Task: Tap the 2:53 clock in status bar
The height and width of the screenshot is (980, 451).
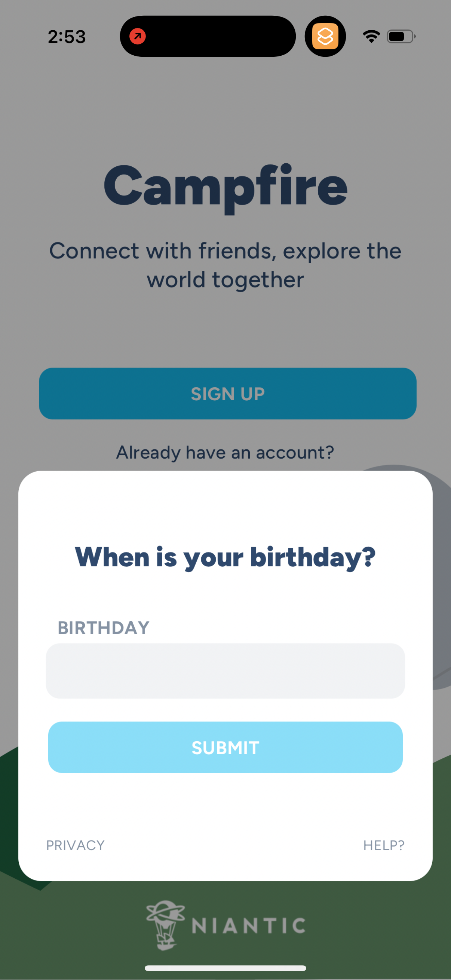Action: click(x=67, y=37)
